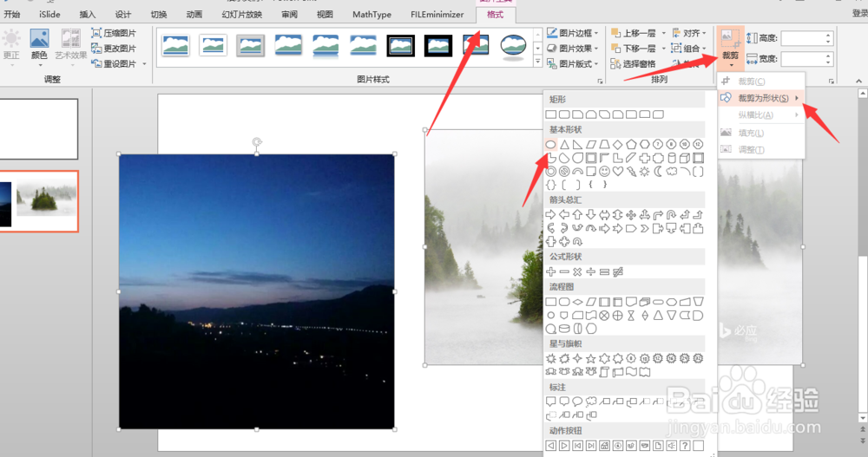This screenshot has height=457, width=868.
Task: Switch to the 动画 tab
Action: coord(194,15)
